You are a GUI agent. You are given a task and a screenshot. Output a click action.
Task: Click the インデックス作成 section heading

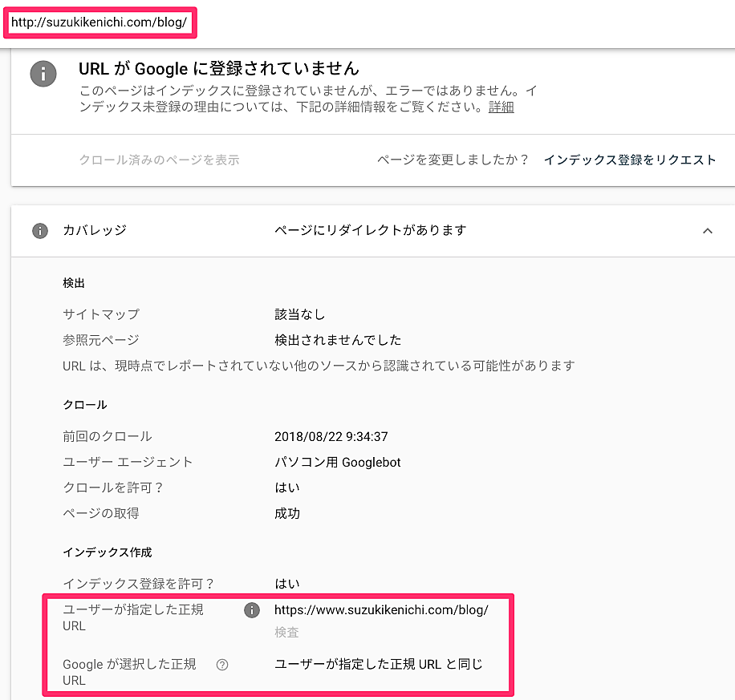point(108,552)
